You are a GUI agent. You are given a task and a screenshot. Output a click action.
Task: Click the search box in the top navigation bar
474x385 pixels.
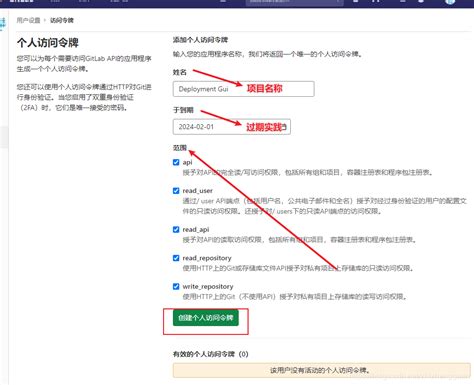pyautogui.click(x=294, y=2)
